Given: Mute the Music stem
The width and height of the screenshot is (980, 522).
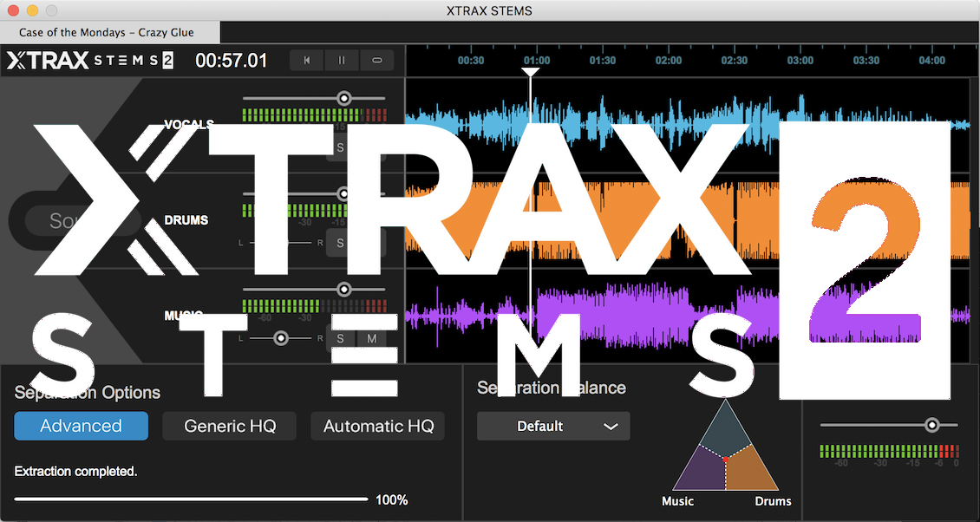Looking at the screenshot, I should tap(371, 337).
